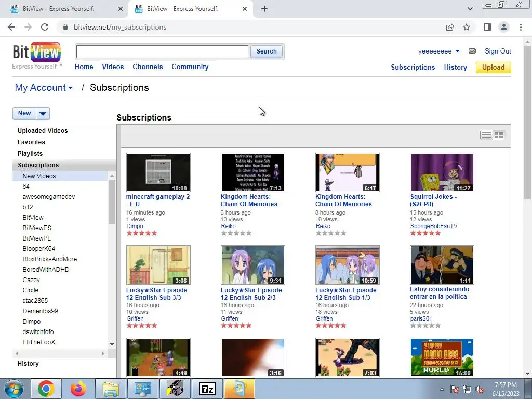Open Chrome three-dot menu
Screen dimensions: 532x399
(x=521, y=27)
